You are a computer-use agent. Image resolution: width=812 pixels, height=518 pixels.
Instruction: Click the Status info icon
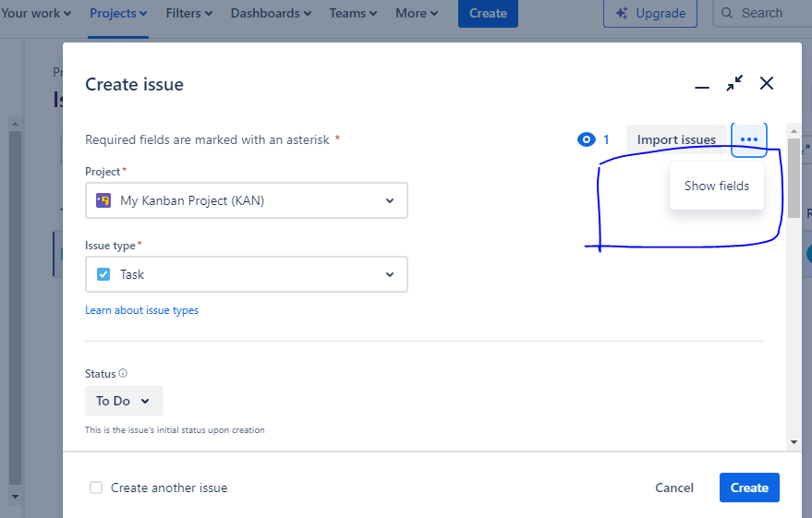pyautogui.click(x=123, y=373)
